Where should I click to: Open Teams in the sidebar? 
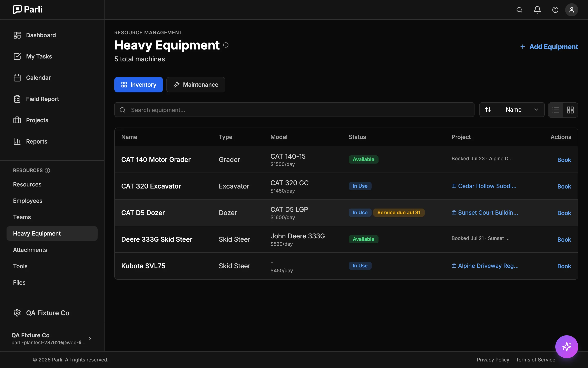(x=22, y=217)
